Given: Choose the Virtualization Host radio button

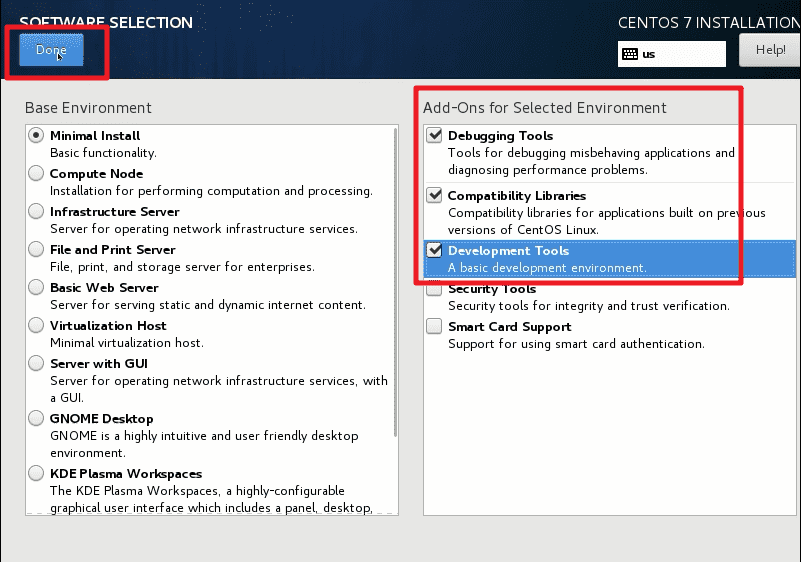Looking at the screenshot, I should pyautogui.click(x=36, y=325).
